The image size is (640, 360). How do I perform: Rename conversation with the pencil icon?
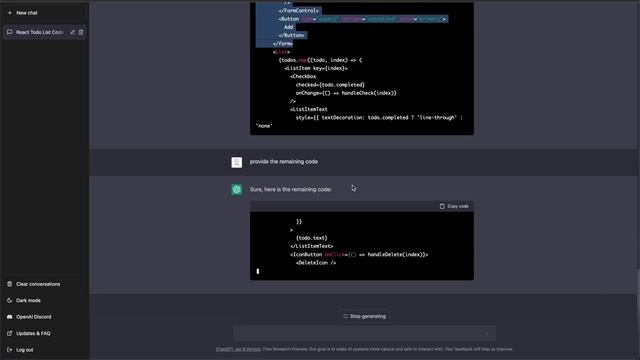73,32
